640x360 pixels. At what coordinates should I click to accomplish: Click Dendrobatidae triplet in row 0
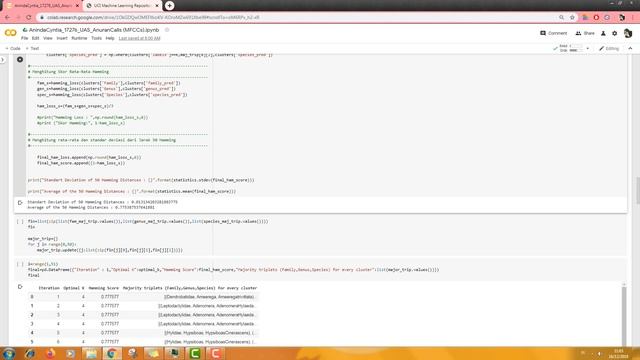209,297
